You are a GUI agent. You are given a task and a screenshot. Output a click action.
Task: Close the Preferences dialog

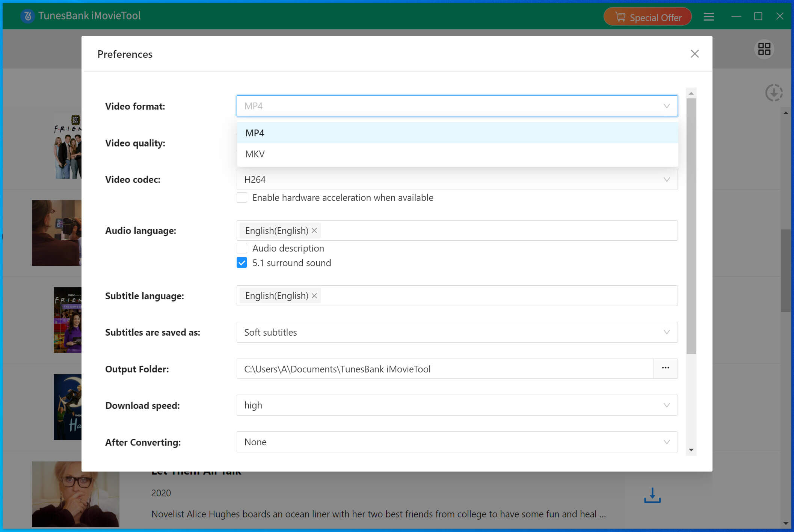[x=694, y=54]
